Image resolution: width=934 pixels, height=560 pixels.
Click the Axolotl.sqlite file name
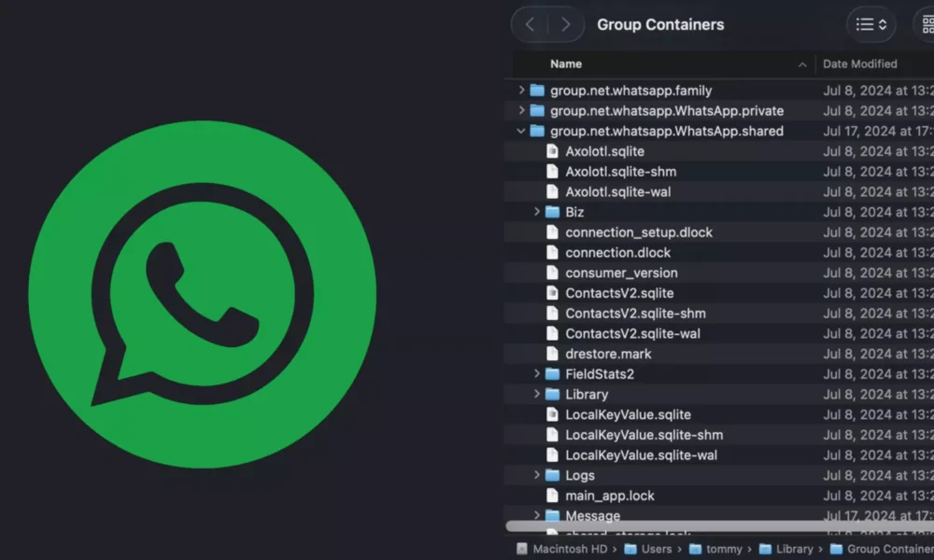pyautogui.click(x=604, y=151)
